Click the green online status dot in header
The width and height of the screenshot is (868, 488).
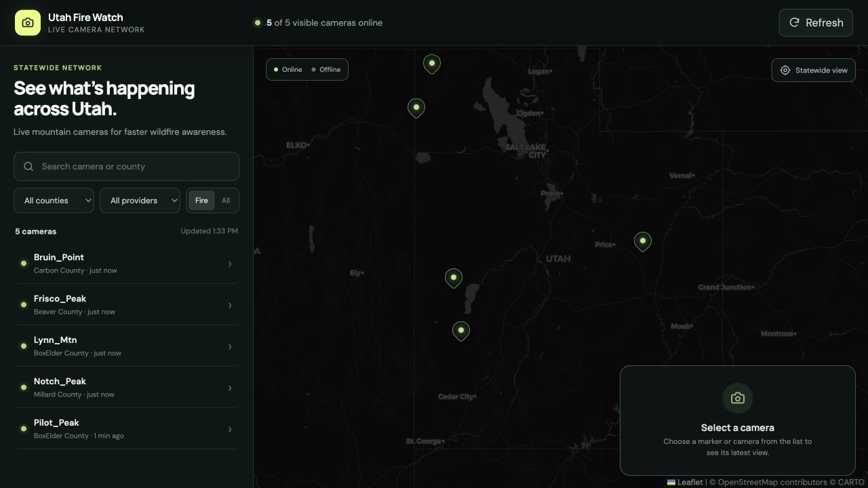coord(258,22)
